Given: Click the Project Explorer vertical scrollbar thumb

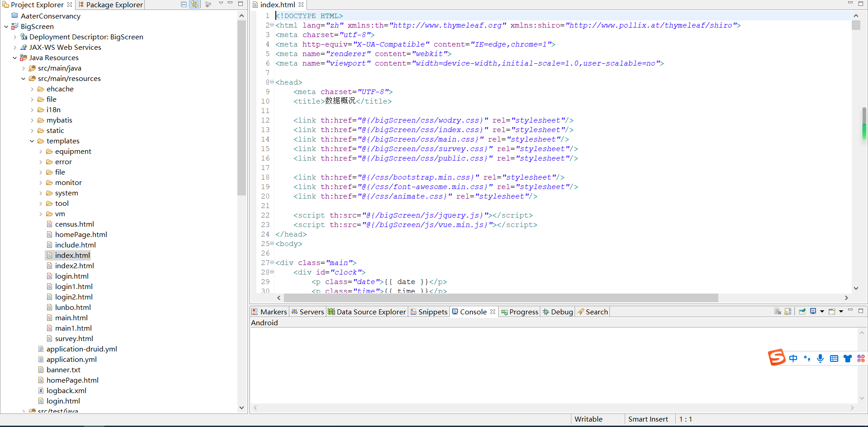Looking at the screenshot, I should pos(241,108).
